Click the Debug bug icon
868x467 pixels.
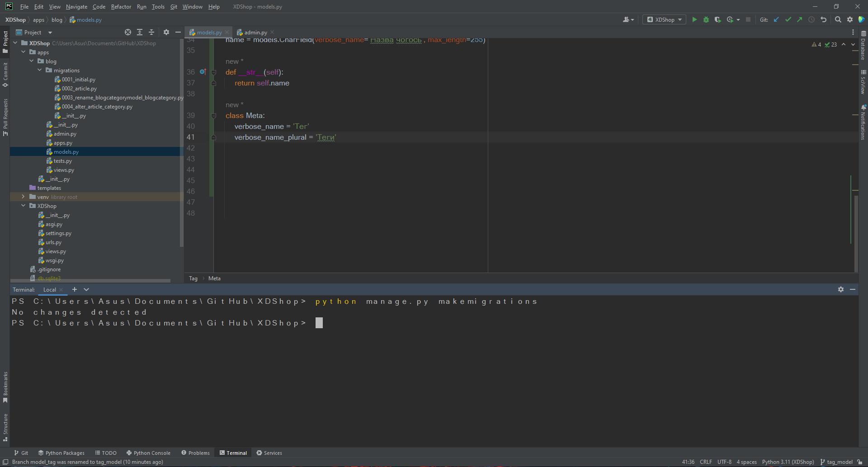706,20
